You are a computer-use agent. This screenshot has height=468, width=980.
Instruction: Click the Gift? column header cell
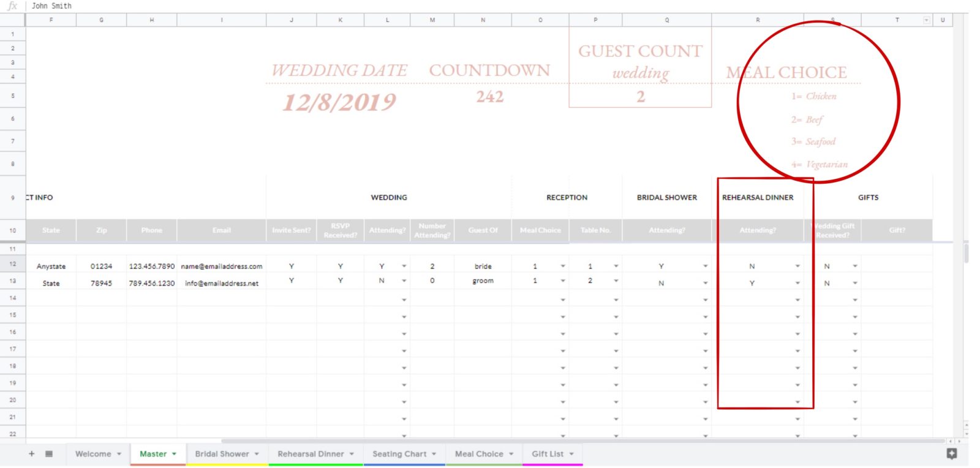pos(897,230)
